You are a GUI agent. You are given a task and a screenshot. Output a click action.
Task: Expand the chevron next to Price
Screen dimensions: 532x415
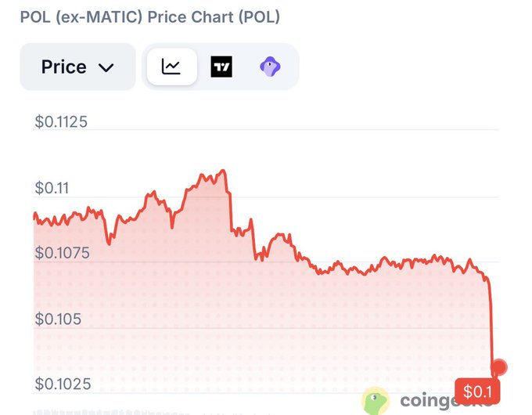(106, 67)
